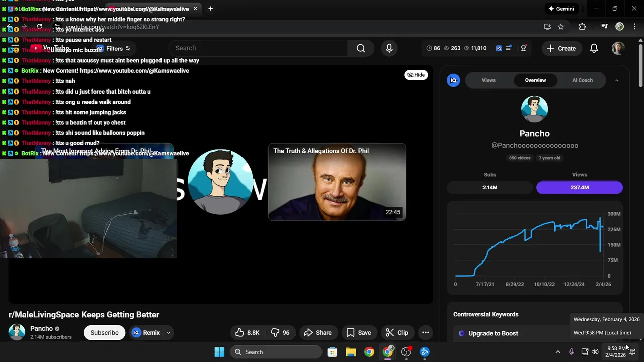Open the Gemini button in Chrome
This screenshot has width=644, height=362.
click(x=561, y=9)
